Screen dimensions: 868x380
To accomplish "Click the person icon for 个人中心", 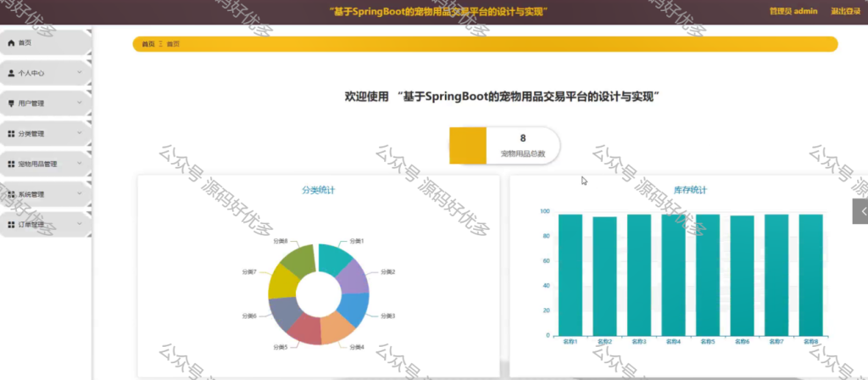I will point(11,73).
